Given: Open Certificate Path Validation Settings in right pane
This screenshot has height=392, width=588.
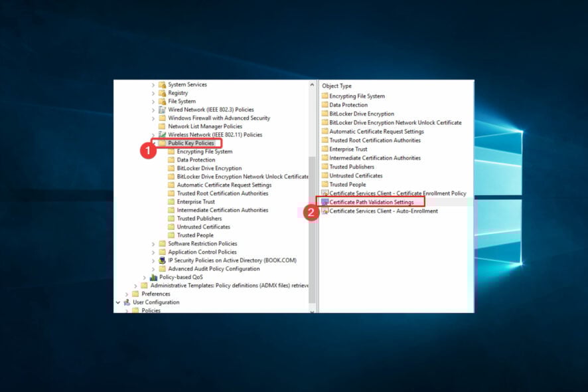Looking at the screenshot, I should [x=372, y=202].
